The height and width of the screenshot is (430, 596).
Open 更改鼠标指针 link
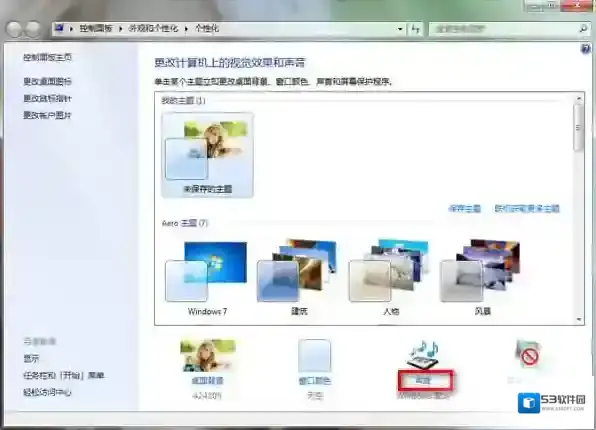(48, 98)
